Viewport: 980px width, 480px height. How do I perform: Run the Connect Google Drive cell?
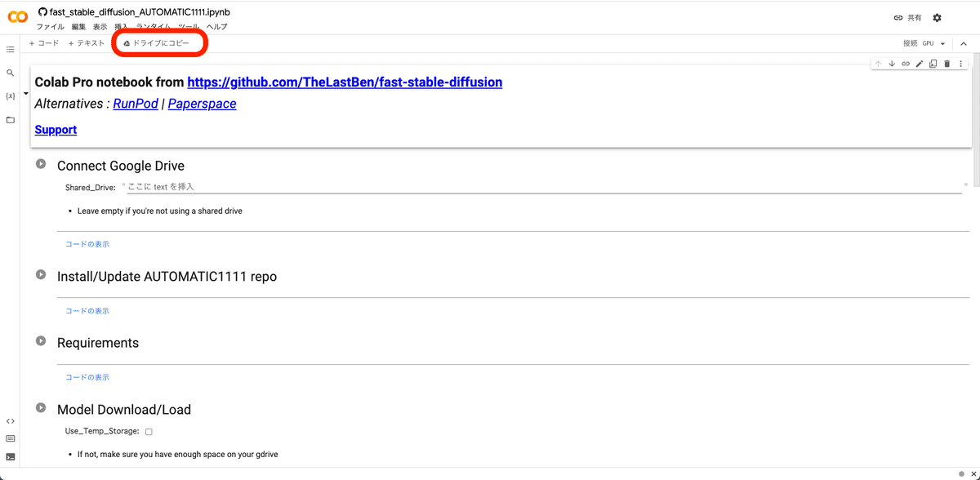[41, 165]
